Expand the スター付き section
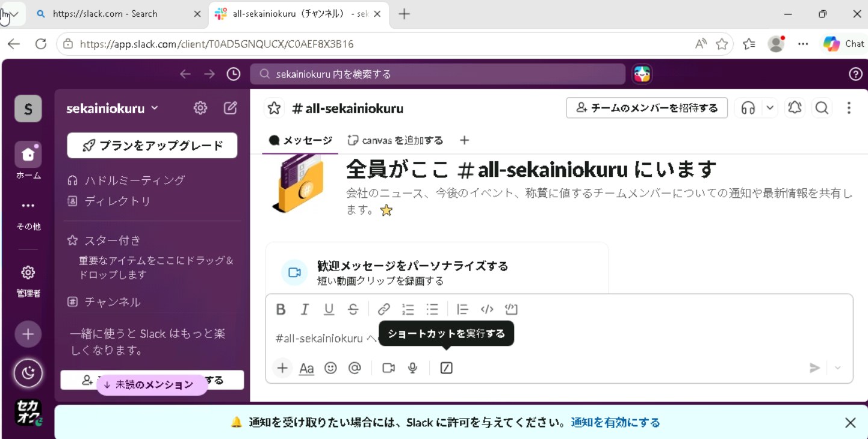This screenshot has height=439, width=868. tap(105, 240)
